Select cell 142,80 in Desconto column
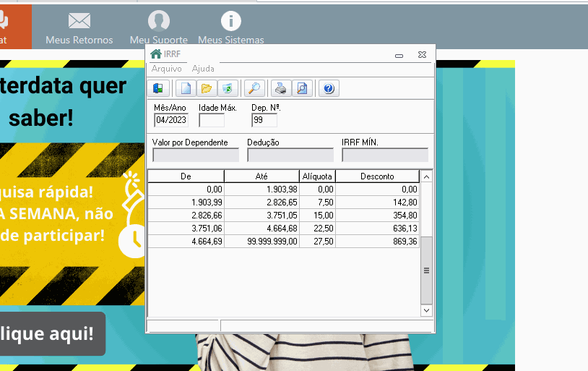The height and width of the screenshot is (371, 588). [377, 202]
